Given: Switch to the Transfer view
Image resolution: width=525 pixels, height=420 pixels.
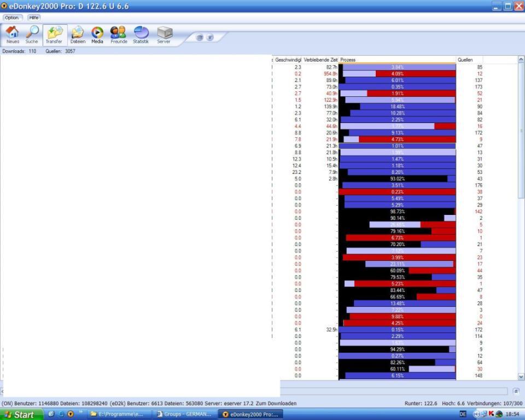Looking at the screenshot, I should pos(54,34).
